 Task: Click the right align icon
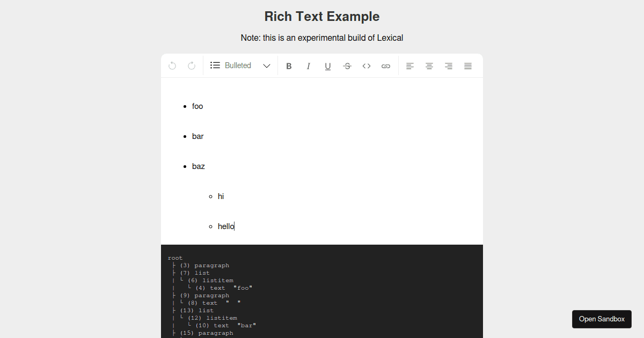coord(449,65)
